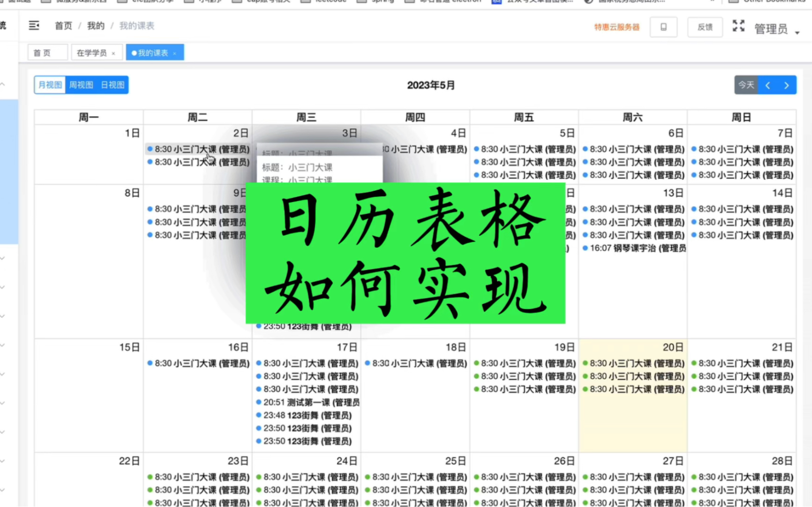Image resolution: width=812 pixels, height=507 pixels.
Task: Select the 1日 date cell
Action: point(89,154)
